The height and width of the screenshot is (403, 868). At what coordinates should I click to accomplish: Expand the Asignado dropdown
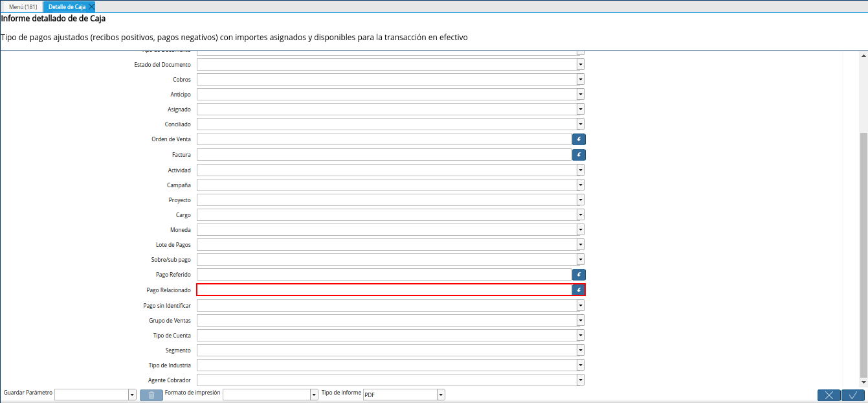(581, 109)
